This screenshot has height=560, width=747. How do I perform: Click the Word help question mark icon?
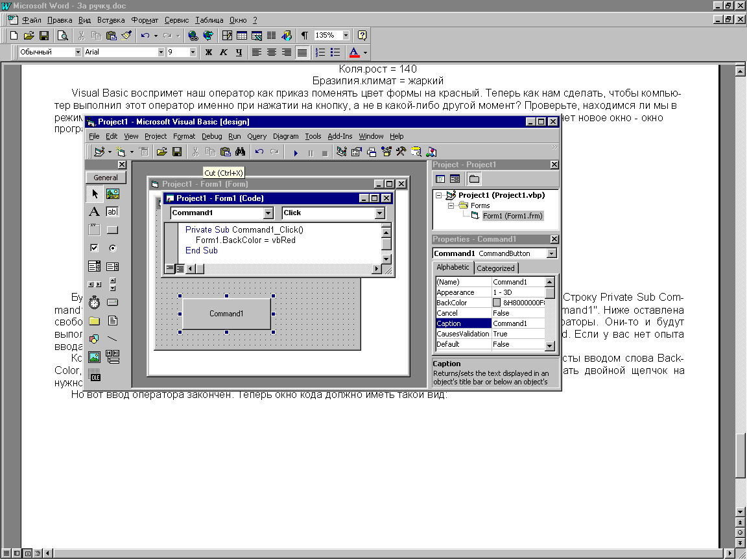pos(362,36)
